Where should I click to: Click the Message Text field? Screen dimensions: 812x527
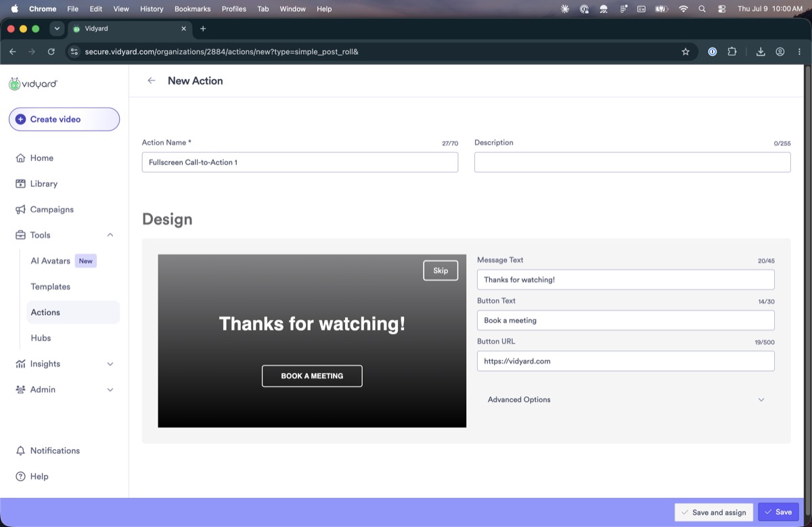coord(626,279)
